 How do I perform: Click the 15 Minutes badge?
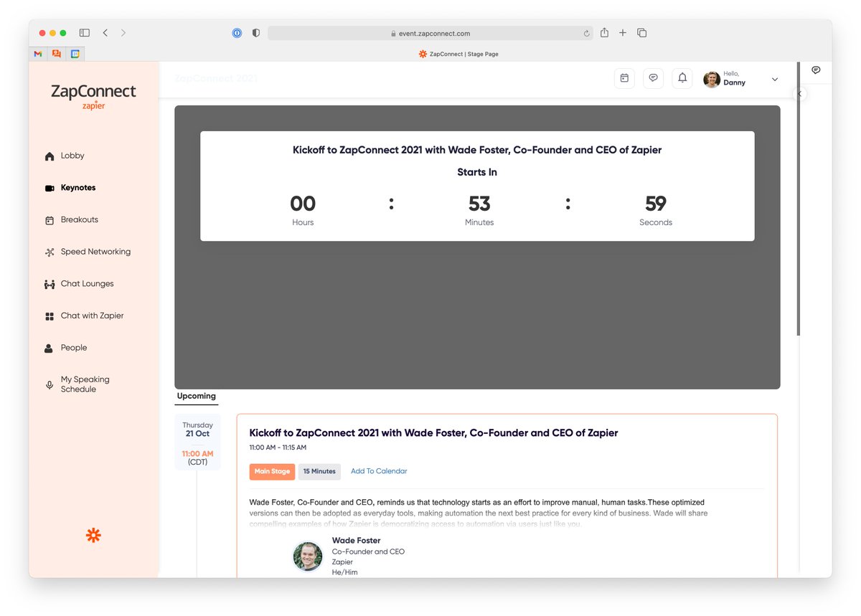pyautogui.click(x=319, y=471)
